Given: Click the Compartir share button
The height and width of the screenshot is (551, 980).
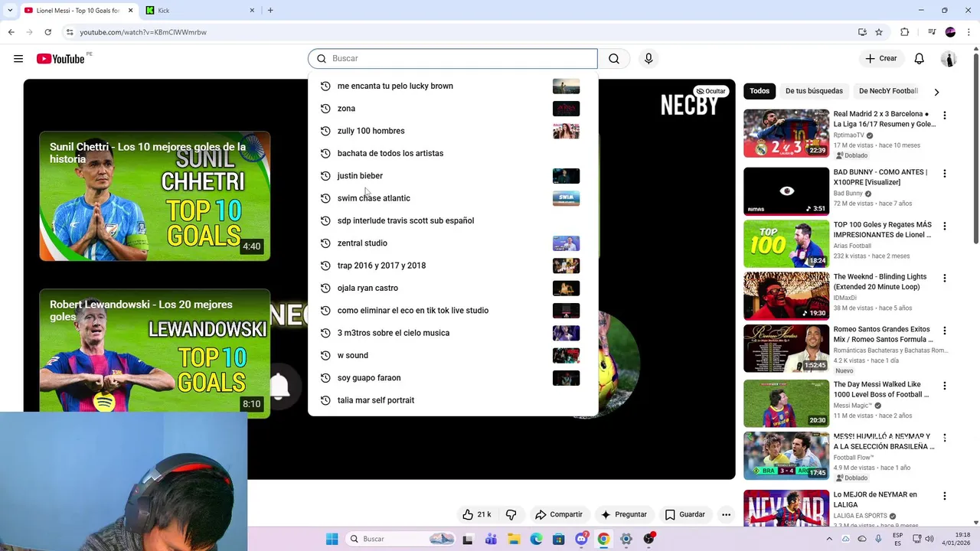Looking at the screenshot, I should click(x=559, y=514).
